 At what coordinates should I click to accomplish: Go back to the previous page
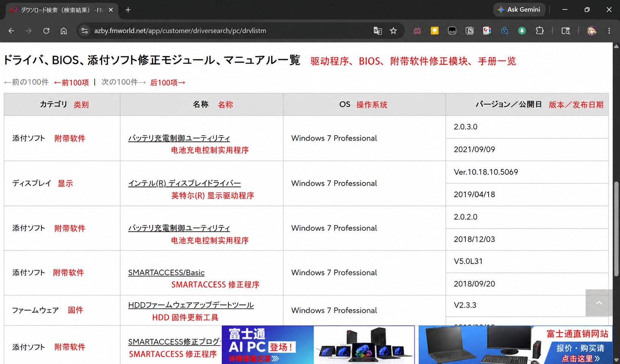pos(11,31)
